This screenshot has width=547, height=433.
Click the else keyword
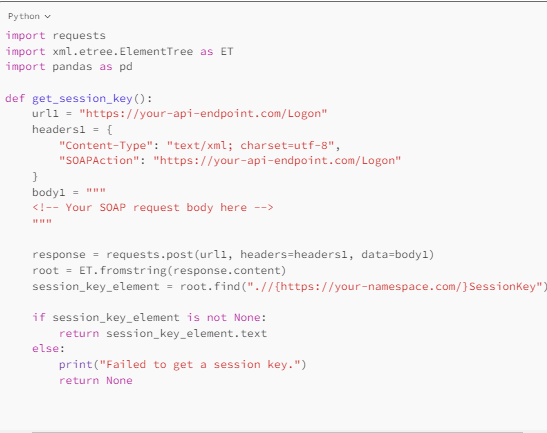[x=45, y=349]
